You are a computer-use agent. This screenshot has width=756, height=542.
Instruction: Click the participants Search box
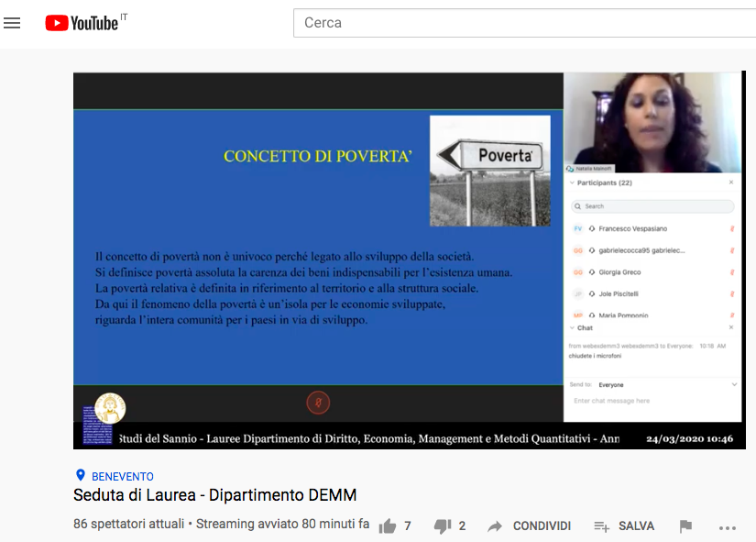point(652,206)
